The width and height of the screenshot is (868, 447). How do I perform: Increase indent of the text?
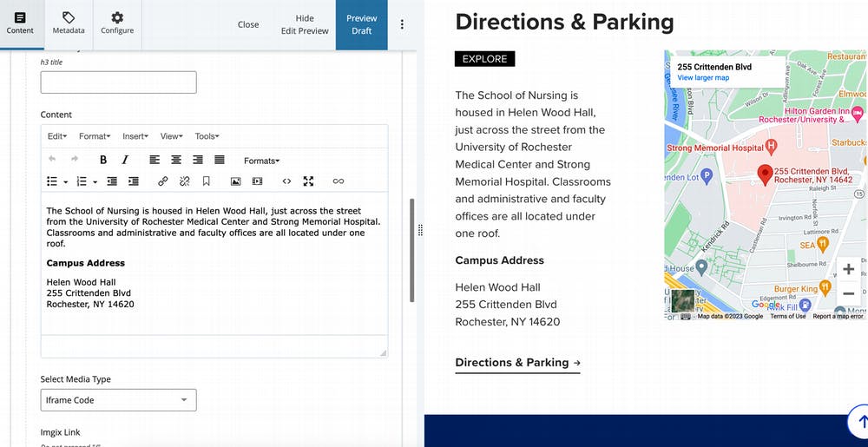click(134, 181)
